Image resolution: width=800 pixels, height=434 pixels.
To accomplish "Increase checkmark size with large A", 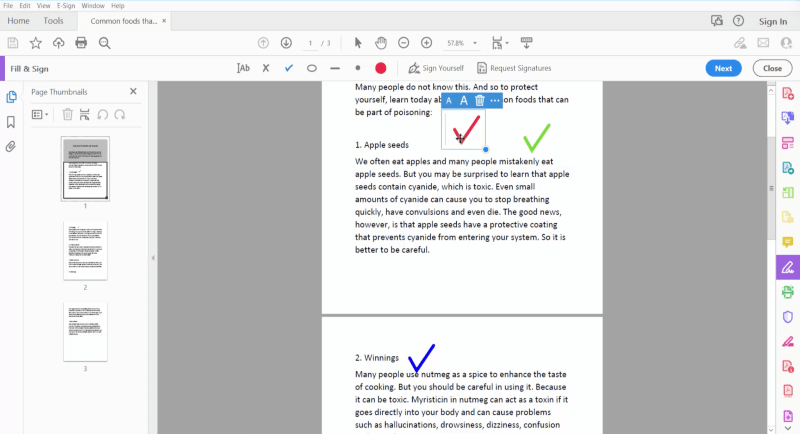I will pos(463,100).
